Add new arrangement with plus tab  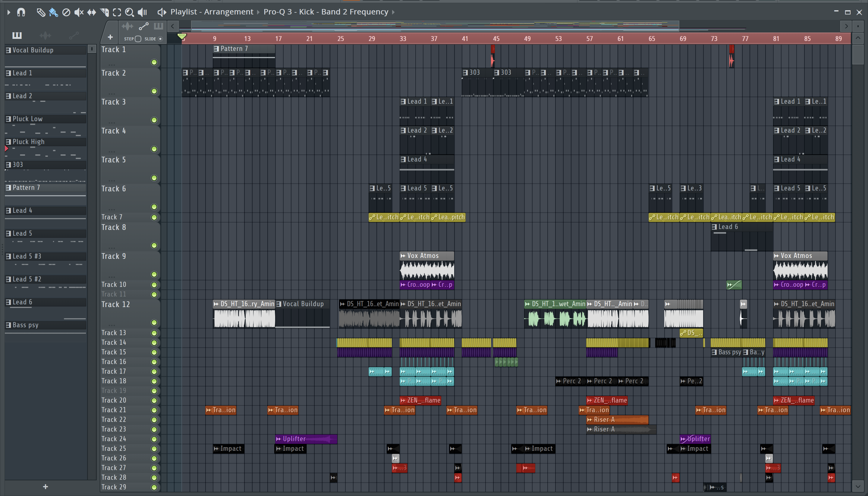pyautogui.click(x=110, y=37)
